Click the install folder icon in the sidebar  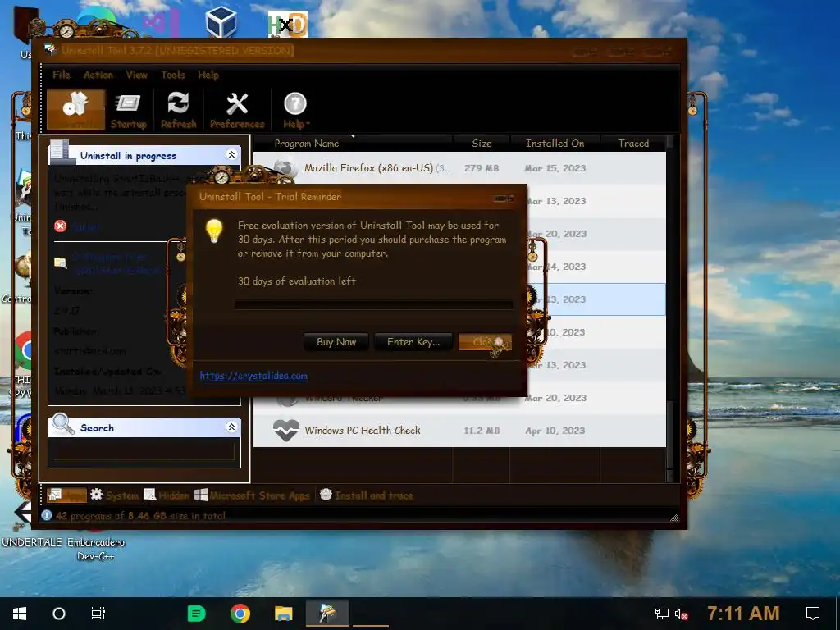[x=61, y=262]
